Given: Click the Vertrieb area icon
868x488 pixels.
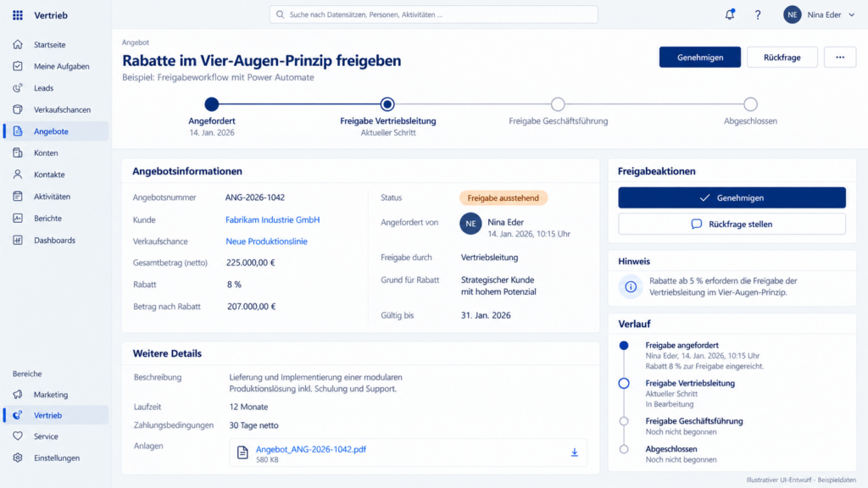Looking at the screenshot, I should 18,415.
